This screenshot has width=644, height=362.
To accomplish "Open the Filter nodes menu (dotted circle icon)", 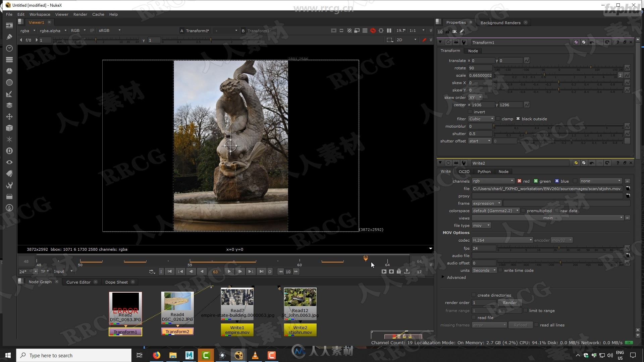I will 9,82.
